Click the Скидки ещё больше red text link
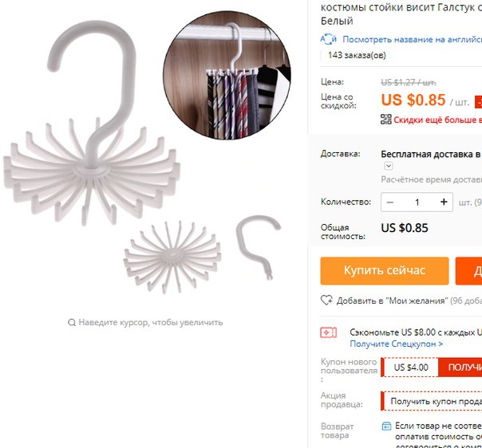 pos(438,120)
